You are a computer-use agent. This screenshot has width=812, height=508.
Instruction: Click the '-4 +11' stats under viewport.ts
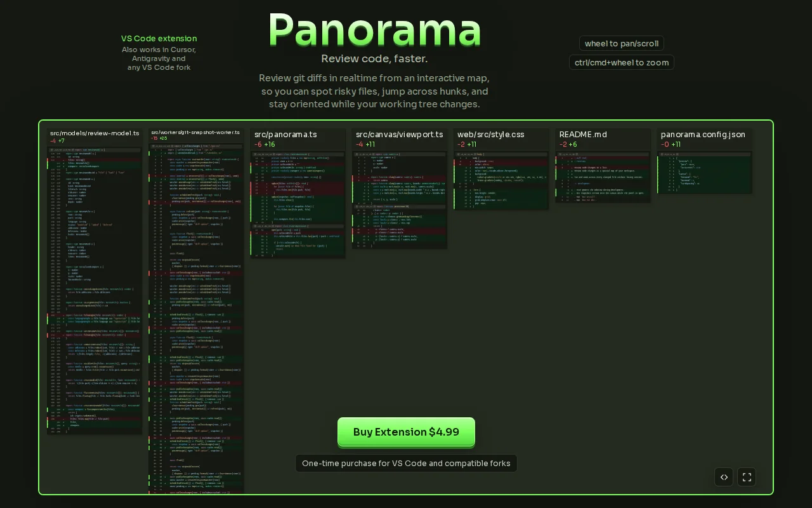(365, 145)
